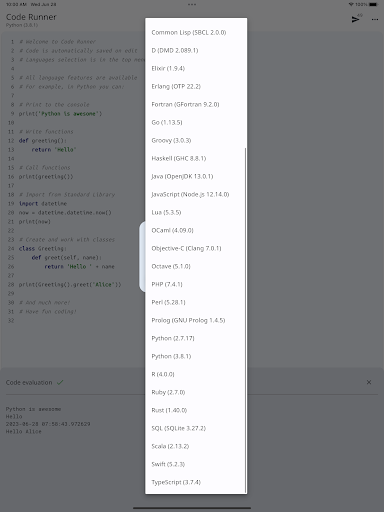The height and width of the screenshot is (512, 384).
Task: Select Common Lisp (SBCL 2.0.0)
Action: click(x=196, y=32)
